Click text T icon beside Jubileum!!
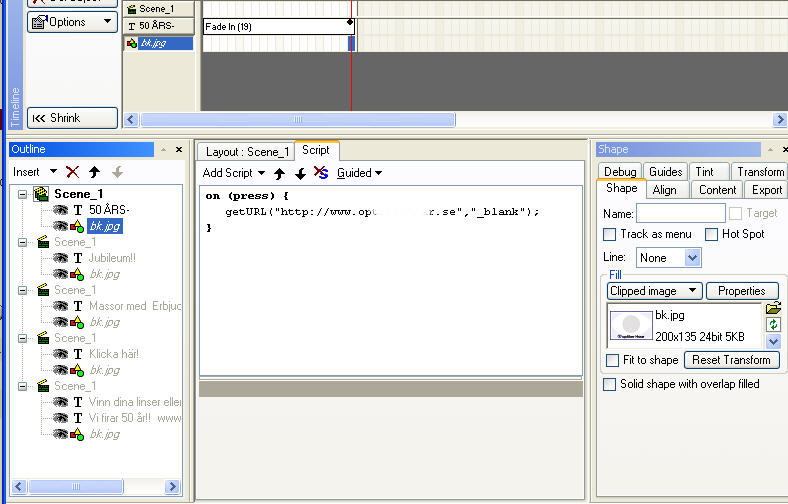This screenshot has width=788, height=504. click(77, 258)
